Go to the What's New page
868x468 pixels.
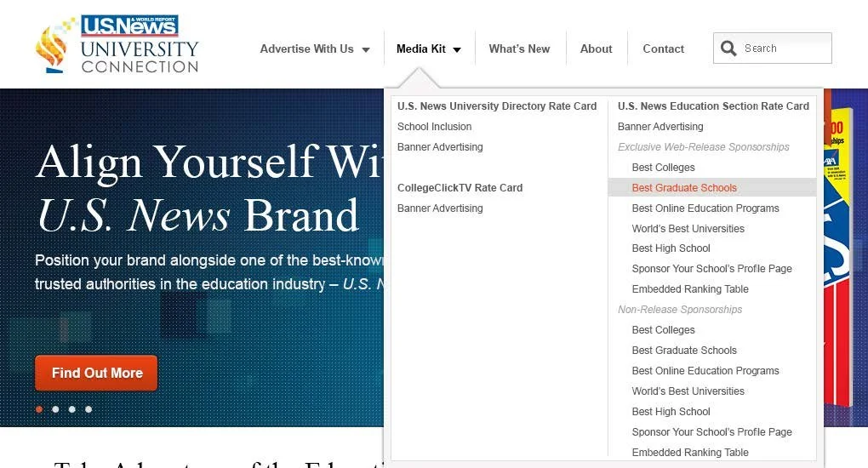pos(519,49)
